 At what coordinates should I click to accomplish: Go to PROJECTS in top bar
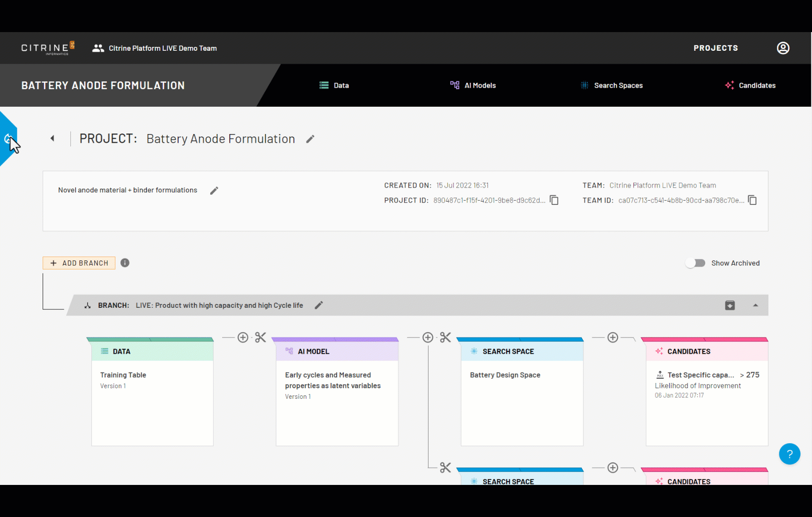[716, 48]
